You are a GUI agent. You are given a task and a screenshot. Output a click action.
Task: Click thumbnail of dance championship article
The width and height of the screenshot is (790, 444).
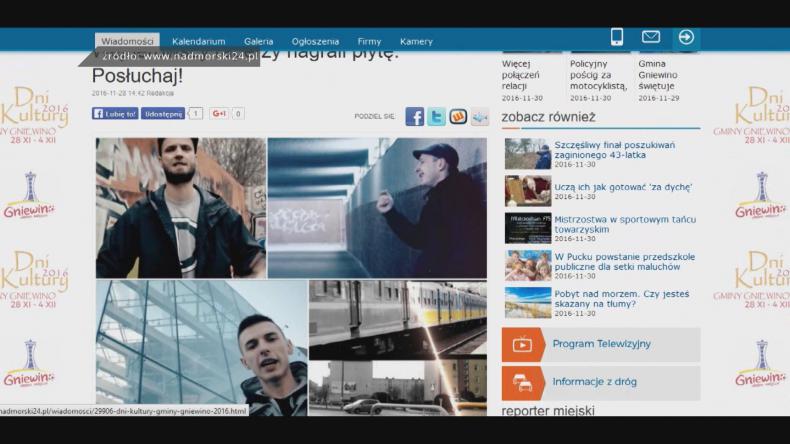pos(528,228)
